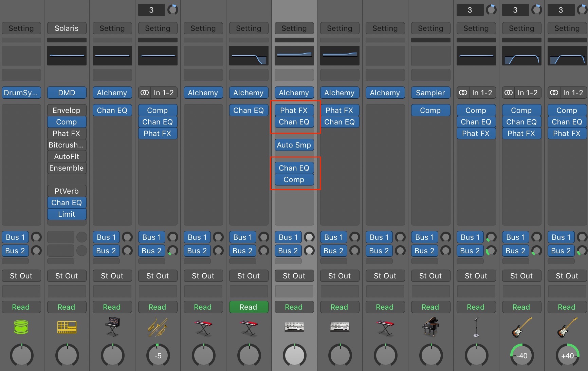The width and height of the screenshot is (588, 371).
Task: Click the synthesizer icon on the highlighted channel strip
Action: pos(294,327)
